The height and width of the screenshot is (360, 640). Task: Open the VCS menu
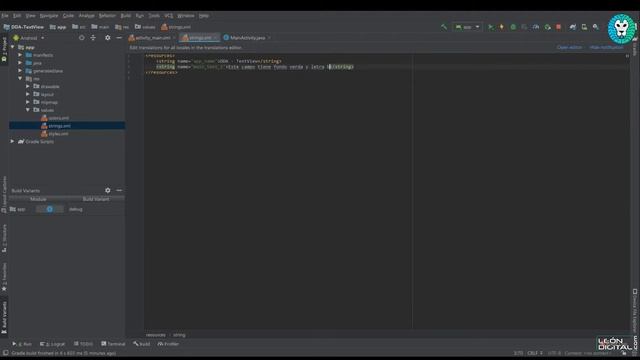tap(169, 16)
